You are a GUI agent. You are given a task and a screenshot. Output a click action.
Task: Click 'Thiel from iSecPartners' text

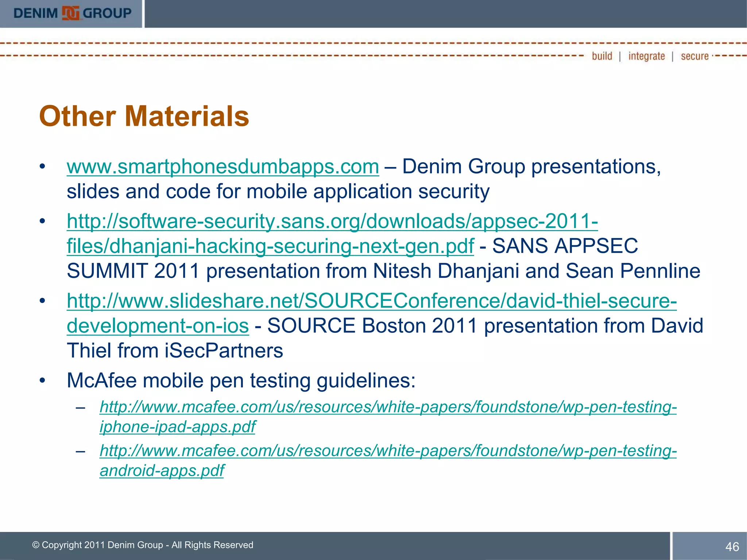pyautogui.click(x=175, y=351)
